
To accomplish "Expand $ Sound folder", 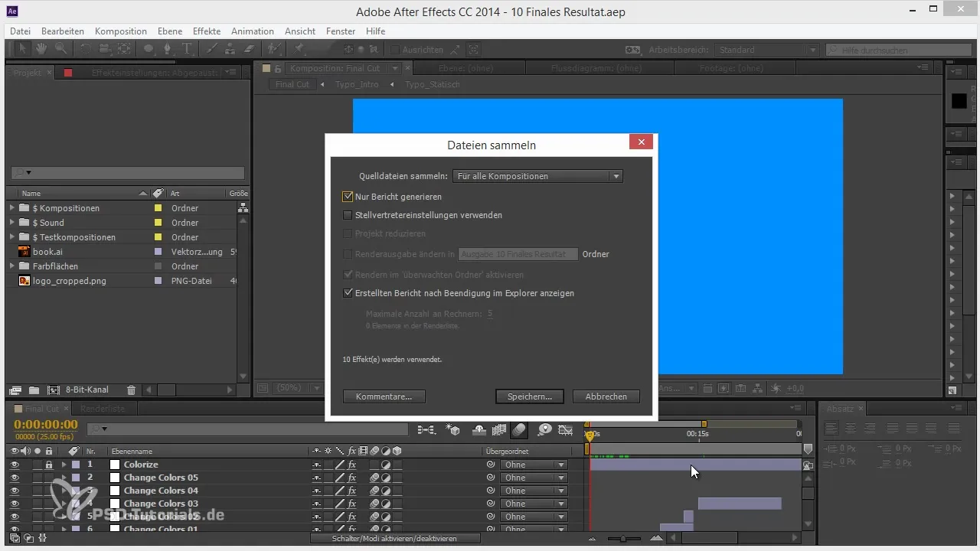I will (12, 223).
